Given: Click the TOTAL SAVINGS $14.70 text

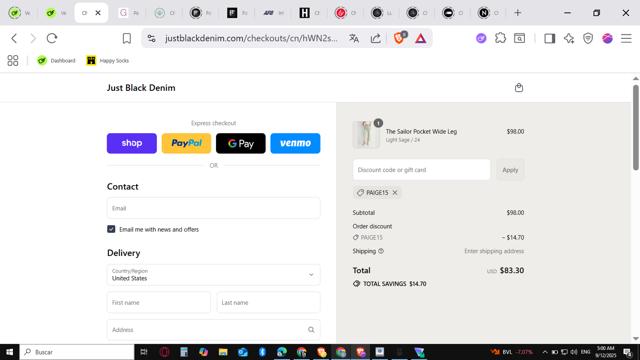Looking at the screenshot, I should (x=394, y=284).
